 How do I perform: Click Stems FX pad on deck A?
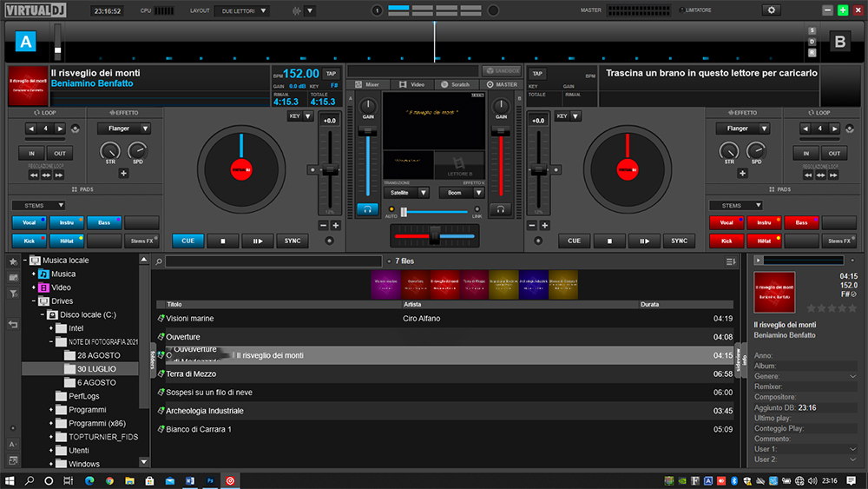(x=141, y=241)
